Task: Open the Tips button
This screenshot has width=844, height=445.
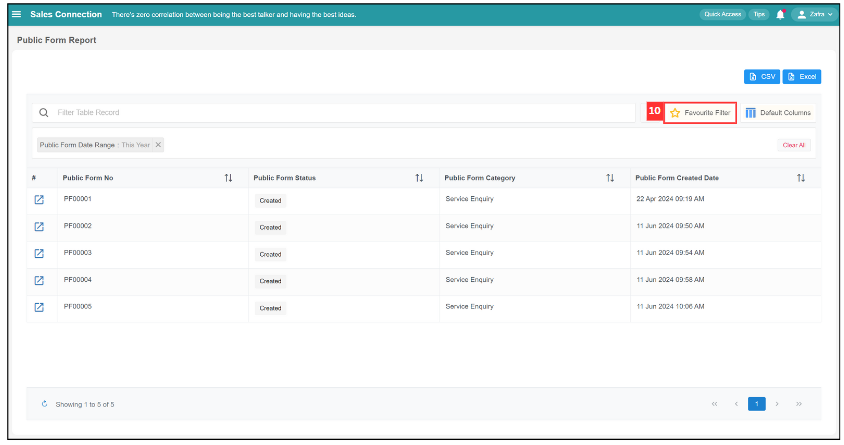Action: [759, 15]
